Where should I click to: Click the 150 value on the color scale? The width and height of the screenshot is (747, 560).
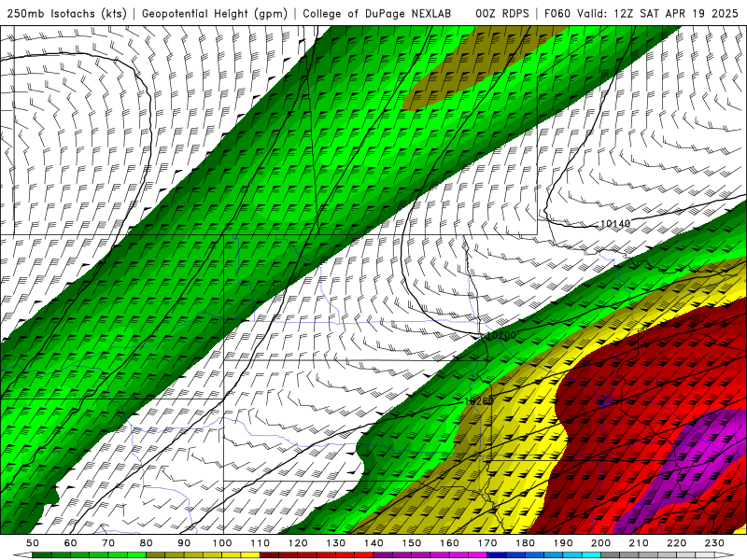pyautogui.click(x=412, y=543)
